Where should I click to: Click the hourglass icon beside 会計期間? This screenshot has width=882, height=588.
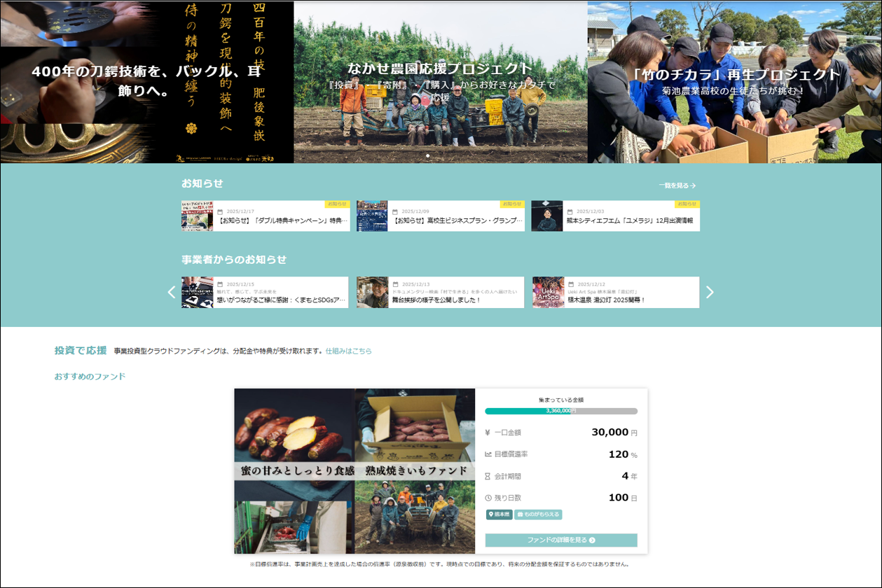(x=488, y=476)
